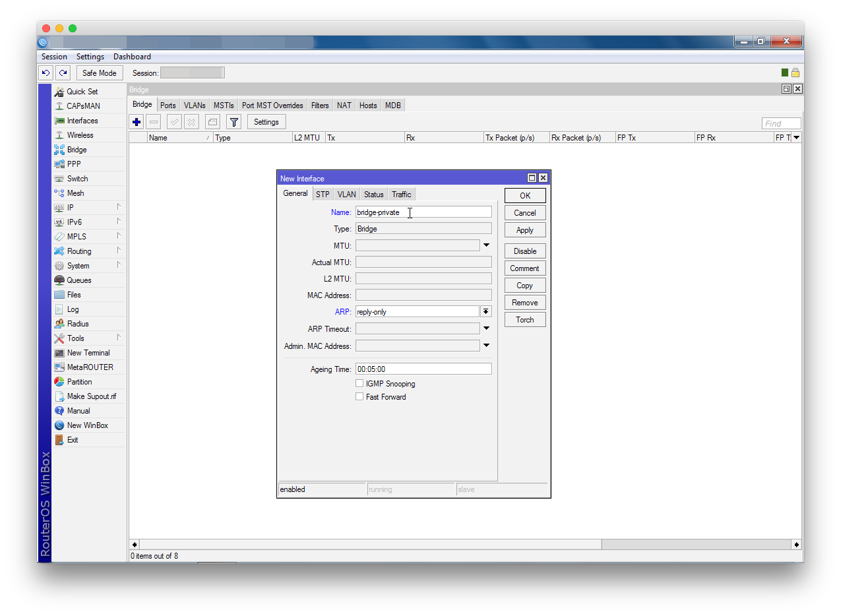Click the blue plus add bridge icon
Screen dimensions: 841x616
coord(137,122)
